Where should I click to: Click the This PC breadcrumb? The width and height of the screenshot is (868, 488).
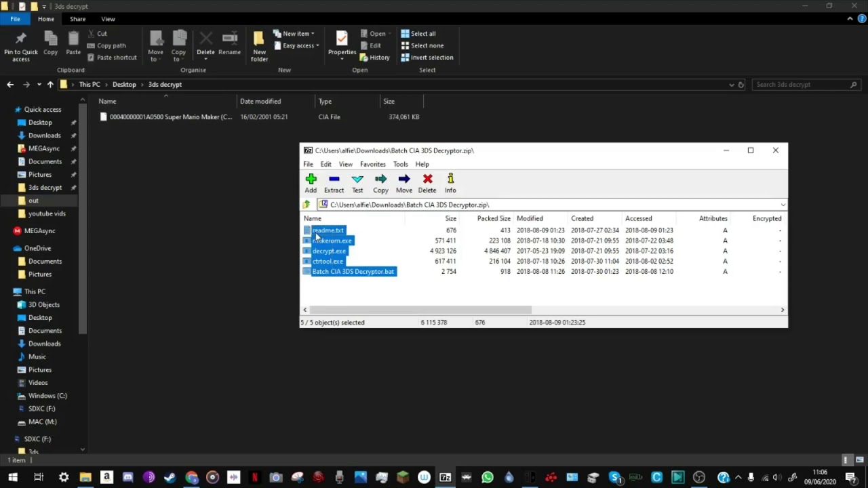[x=90, y=85]
